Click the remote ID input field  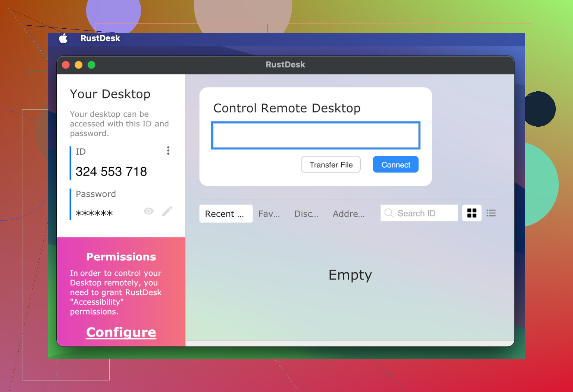(x=316, y=135)
